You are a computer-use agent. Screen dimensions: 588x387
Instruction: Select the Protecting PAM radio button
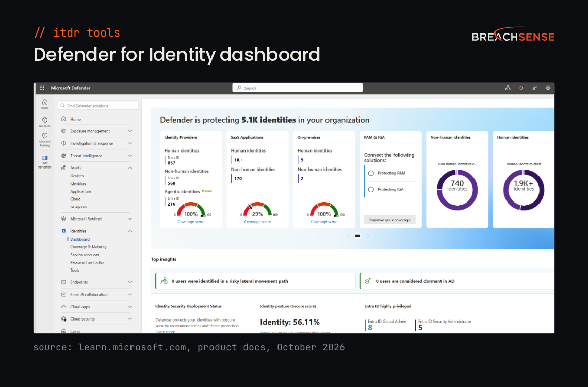(371, 173)
